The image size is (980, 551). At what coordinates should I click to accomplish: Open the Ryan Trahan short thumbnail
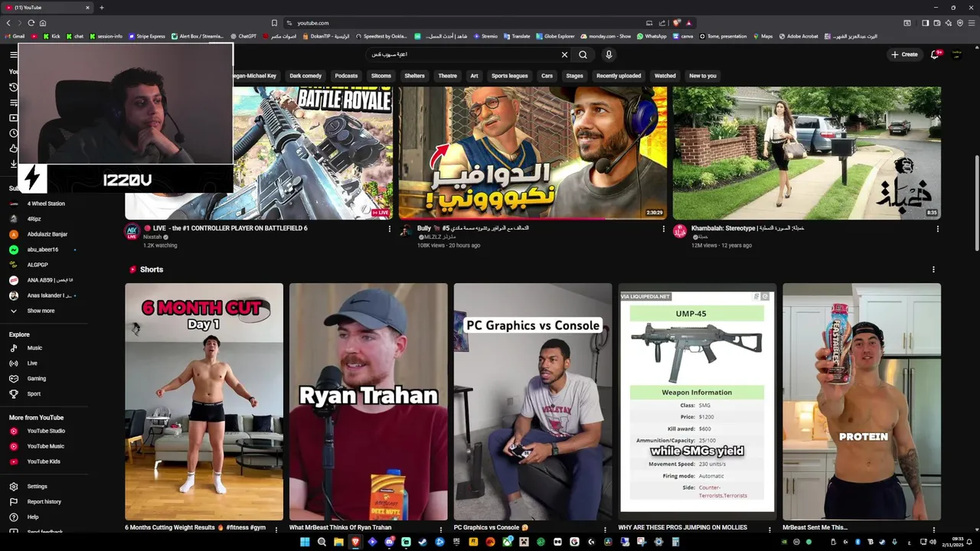click(368, 402)
